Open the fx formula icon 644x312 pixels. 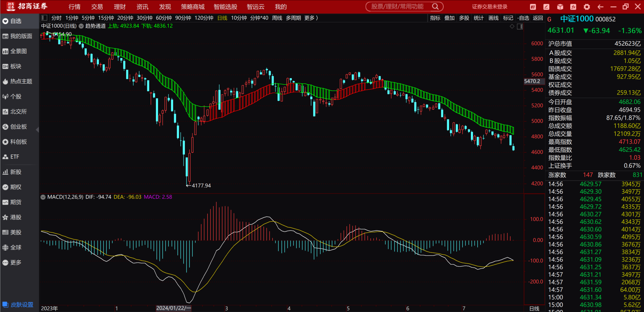573,7
